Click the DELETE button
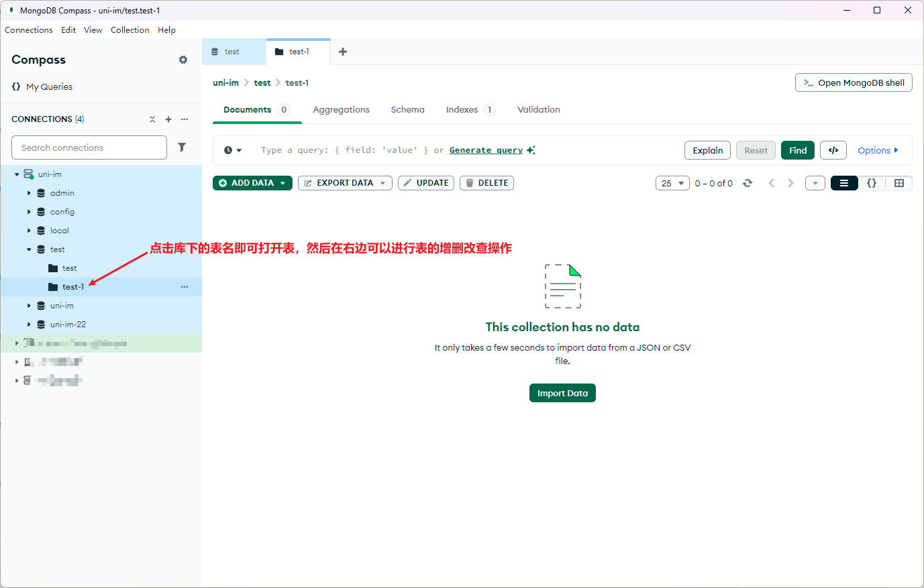Image resolution: width=924 pixels, height=588 pixels. pyautogui.click(x=486, y=183)
